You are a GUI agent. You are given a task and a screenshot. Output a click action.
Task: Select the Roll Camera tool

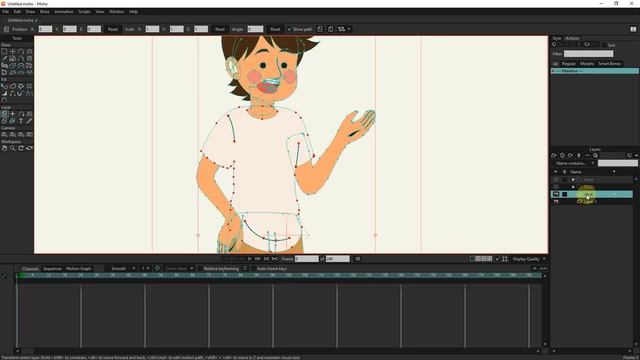pyautogui.click(x=21, y=134)
